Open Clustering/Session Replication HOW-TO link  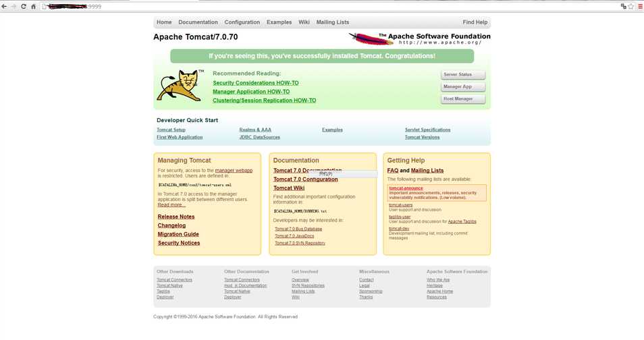click(264, 101)
